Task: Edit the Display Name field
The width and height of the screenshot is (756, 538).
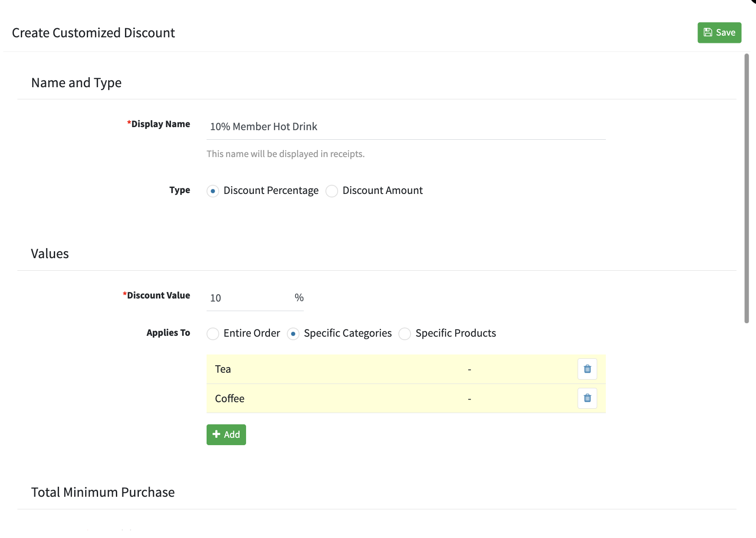Action: click(406, 127)
